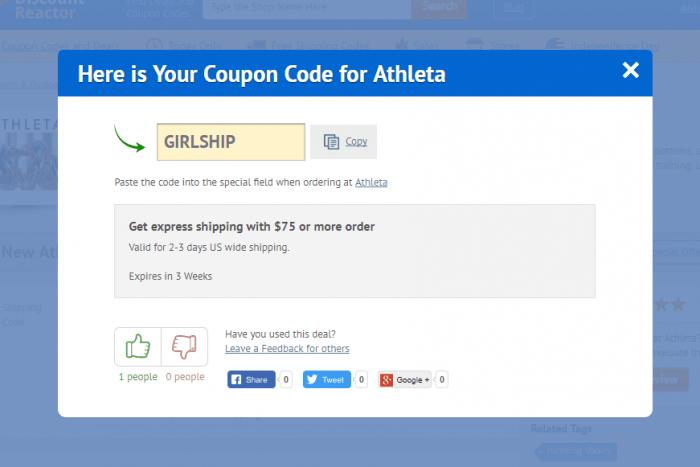The height and width of the screenshot is (467, 700).
Task: Click the popup title heading bar
Action: tap(262, 74)
